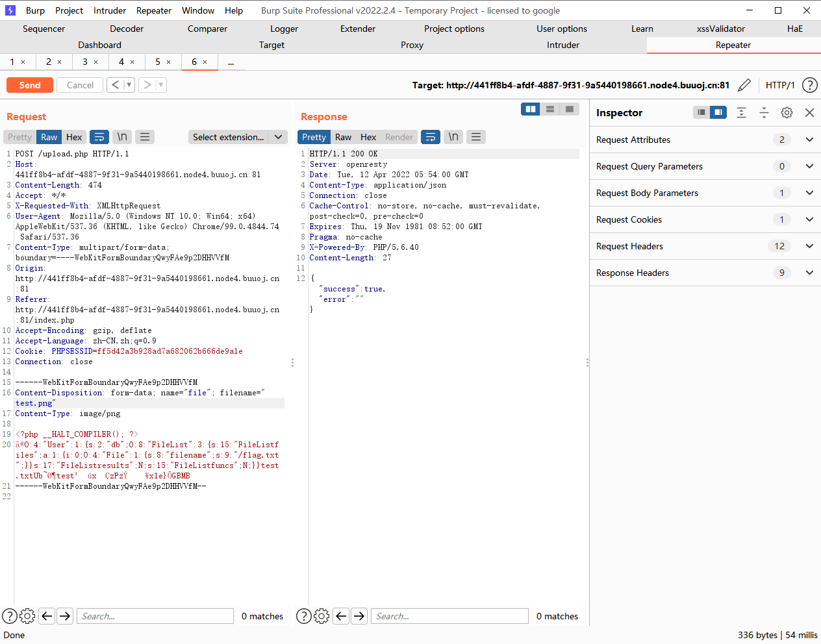Open the Logger tab
The height and width of the screenshot is (644, 821).
[x=284, y=29]
